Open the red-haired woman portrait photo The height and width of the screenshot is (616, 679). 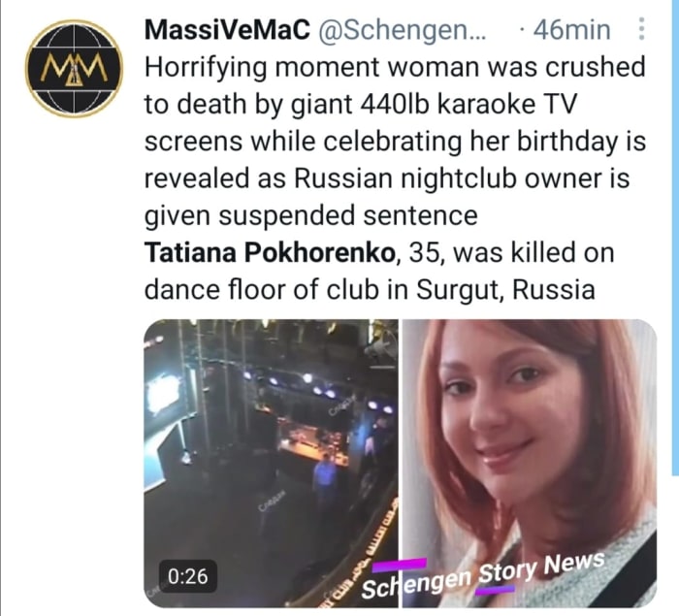530,463
